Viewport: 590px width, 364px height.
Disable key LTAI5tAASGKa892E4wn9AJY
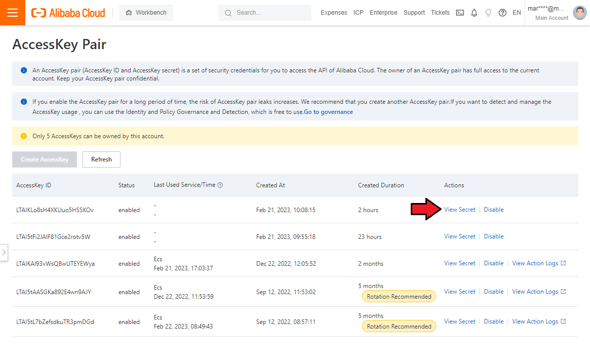coord(494,292)
